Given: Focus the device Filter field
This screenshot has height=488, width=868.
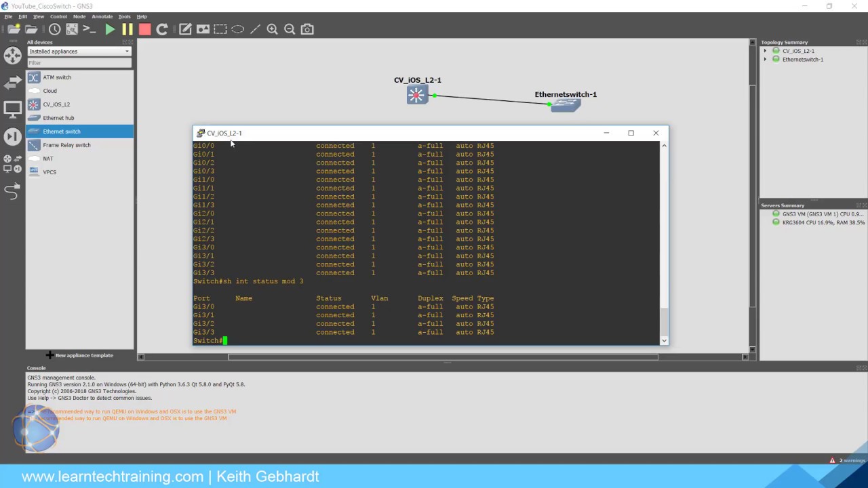Looking at the screenshot, I should pos(79,63).
